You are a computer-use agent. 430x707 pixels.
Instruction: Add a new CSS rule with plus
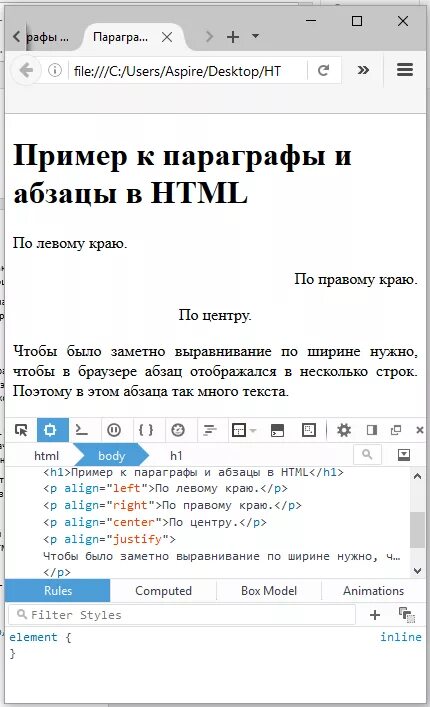[375, 615]
